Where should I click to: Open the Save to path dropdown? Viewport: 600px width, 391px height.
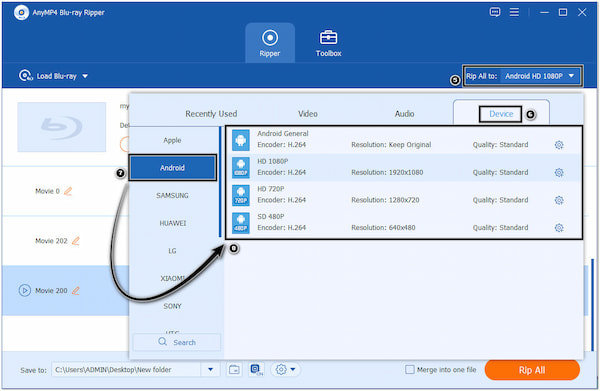pos(210,370)
